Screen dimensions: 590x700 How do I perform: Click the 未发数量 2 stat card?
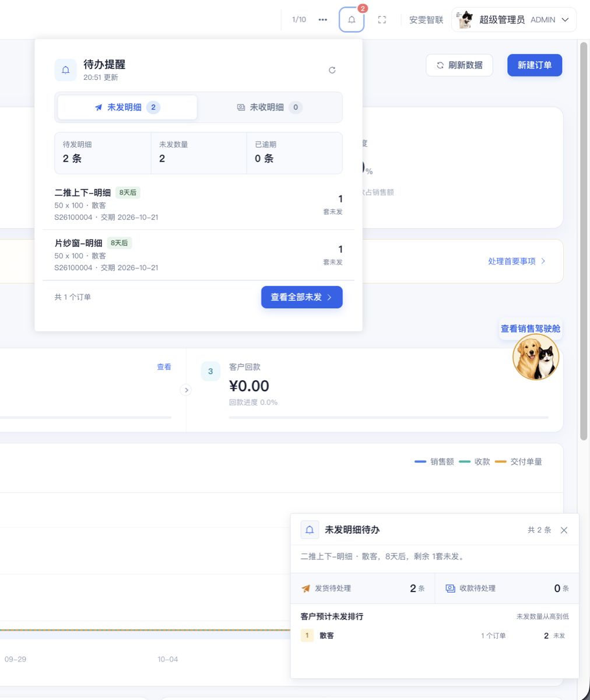pyautogui.click(x=199, y=153)
